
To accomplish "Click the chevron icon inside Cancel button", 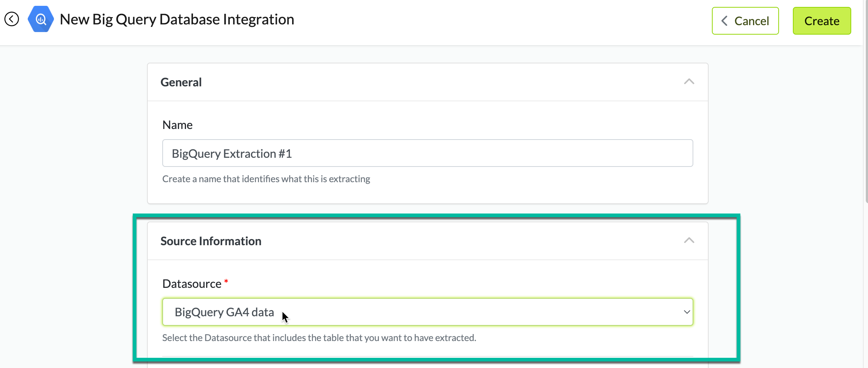I will pos(725,21).
